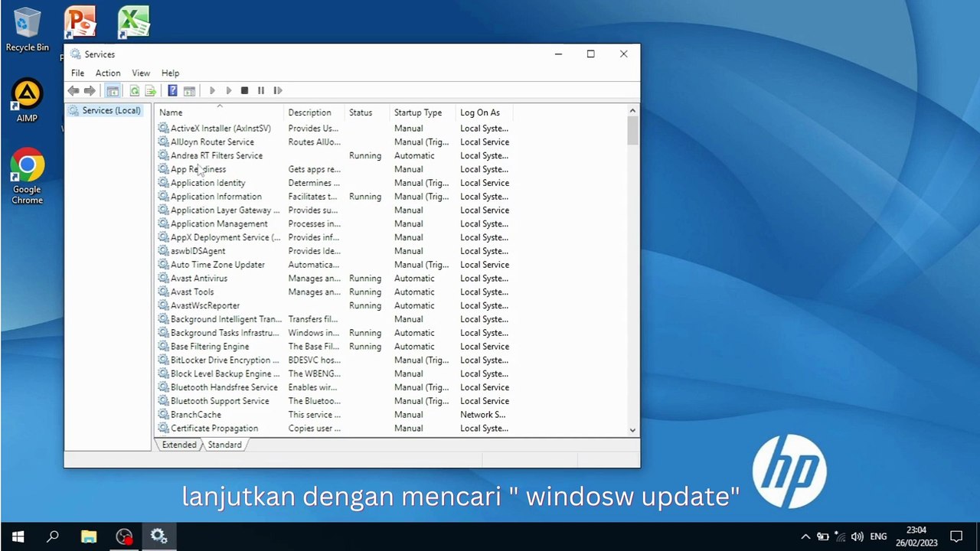Click the vertical scrollbar thumb in services list

[x=632, y=131]
